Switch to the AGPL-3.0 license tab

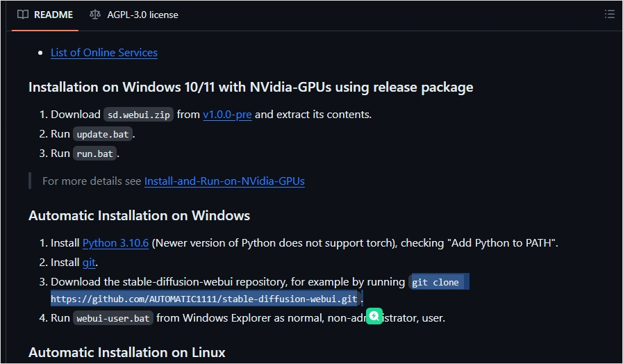pyautogui.click(x=134, y=15)
